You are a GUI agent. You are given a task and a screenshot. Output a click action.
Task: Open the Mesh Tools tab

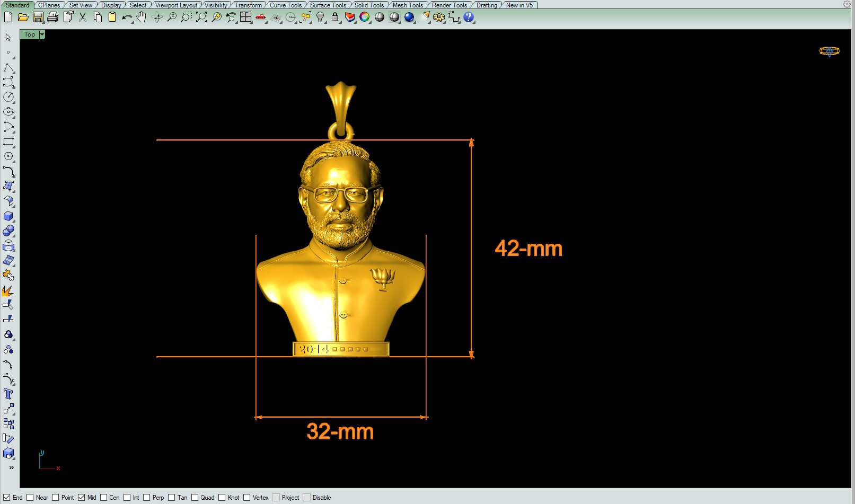pos(408,5)
